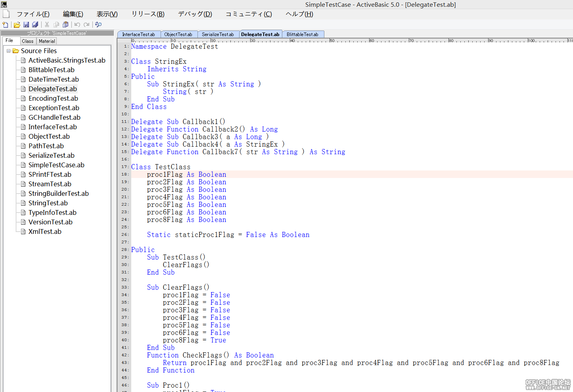Click the 'Source Files' tree label

[x=39, y=51]
